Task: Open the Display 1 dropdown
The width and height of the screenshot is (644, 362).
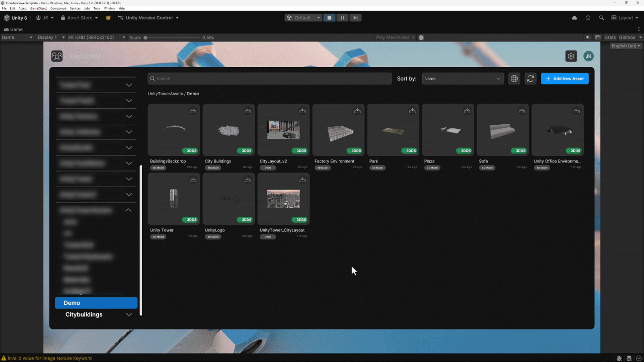Action: coord(51,37)
